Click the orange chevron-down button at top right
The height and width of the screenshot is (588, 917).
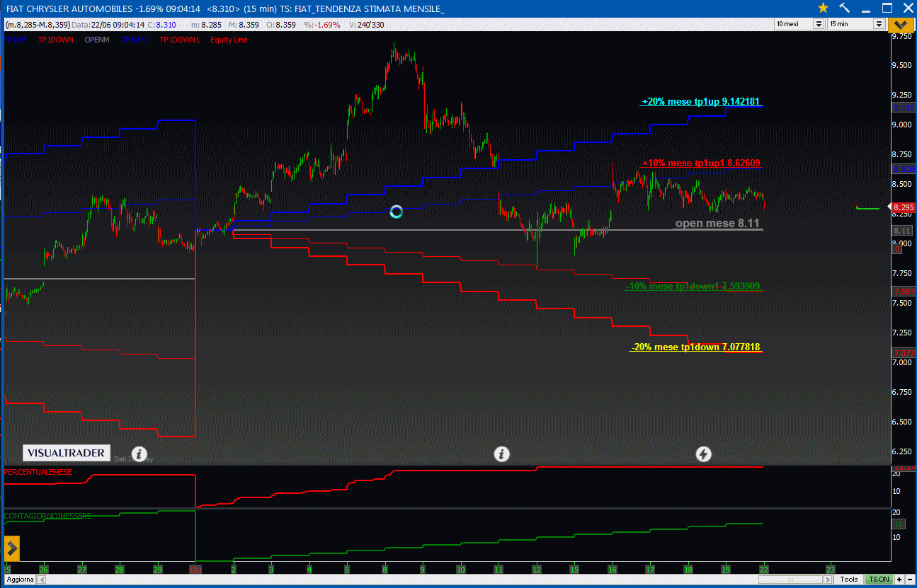[901, 24]
